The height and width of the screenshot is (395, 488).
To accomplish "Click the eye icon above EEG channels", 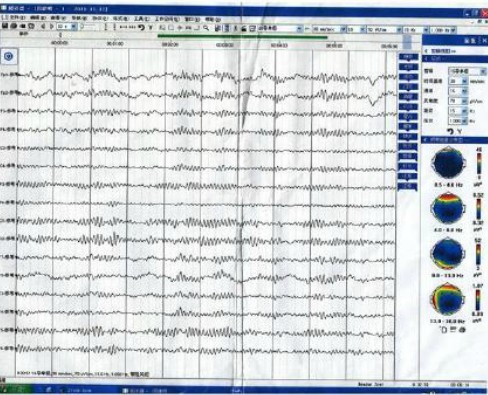I will [x=9, y=56].
